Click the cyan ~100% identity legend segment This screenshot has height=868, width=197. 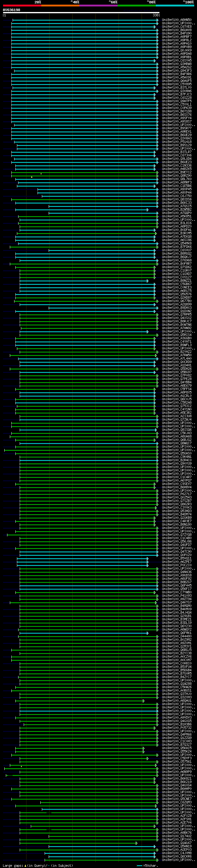[x=175, y=6]
